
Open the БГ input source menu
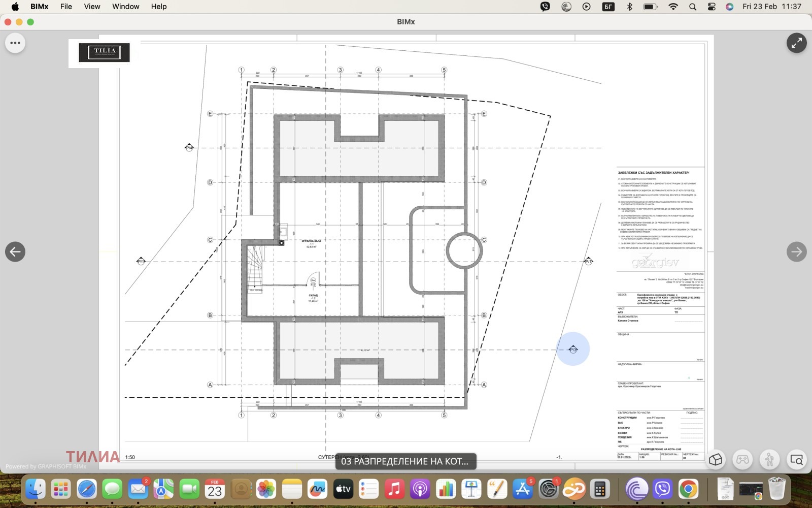(608, 7)
